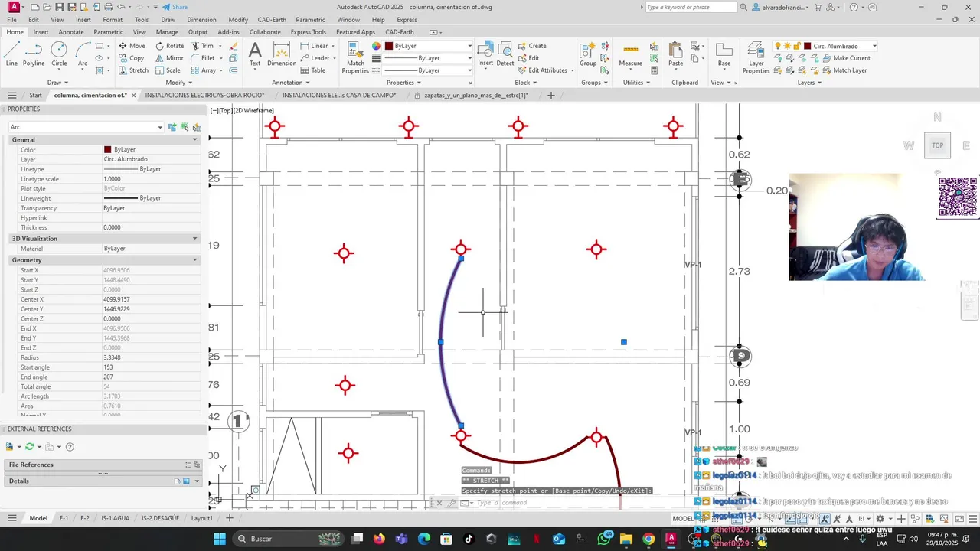Click the keyword search field
The image size is (980, 551).
pyautogui.click(x=690, y=7)
